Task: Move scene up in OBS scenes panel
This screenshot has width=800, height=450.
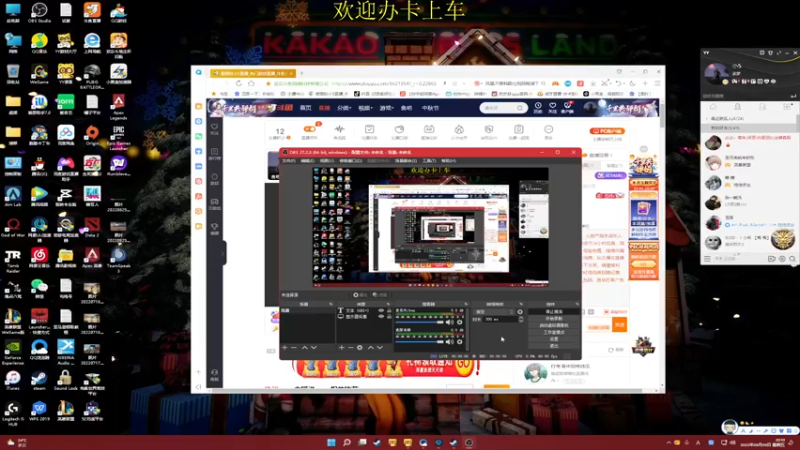Action: click(x=305, y=347)
